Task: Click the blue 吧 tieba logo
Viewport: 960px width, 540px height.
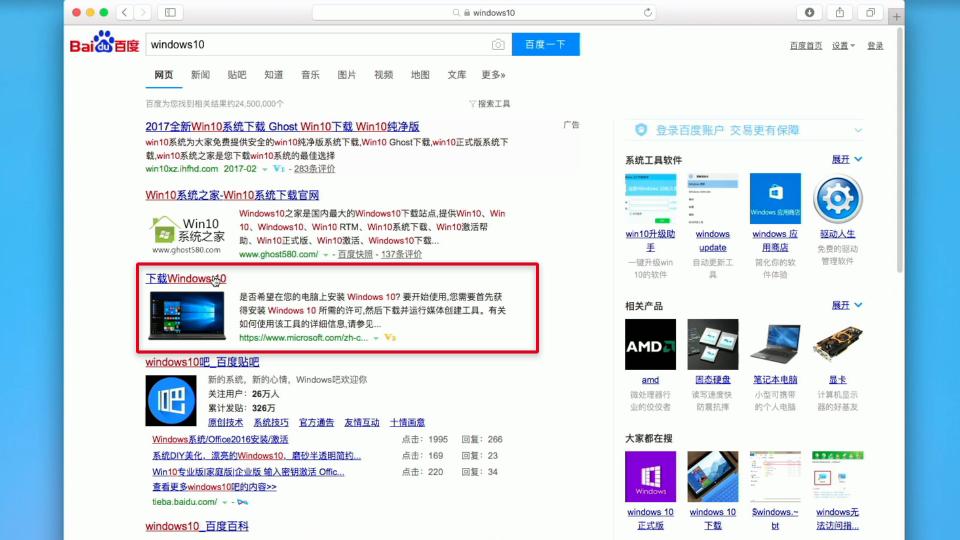Action: (x=171, y=400)
